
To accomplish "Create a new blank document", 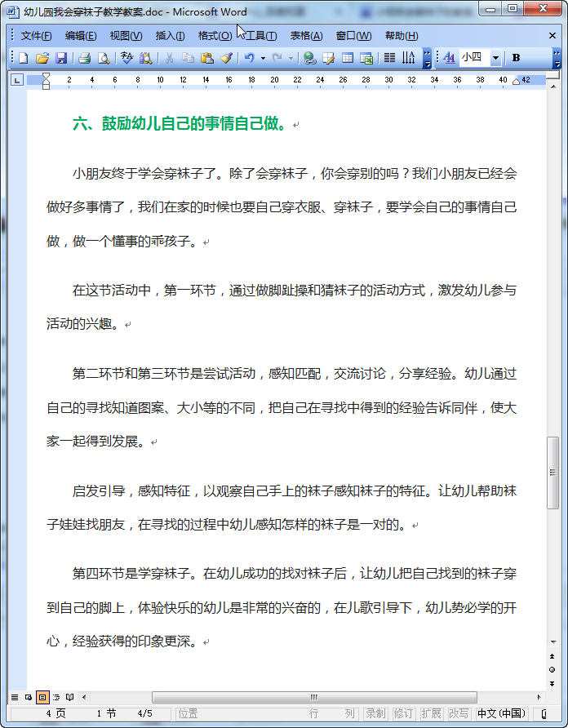I will pos(23,58).
